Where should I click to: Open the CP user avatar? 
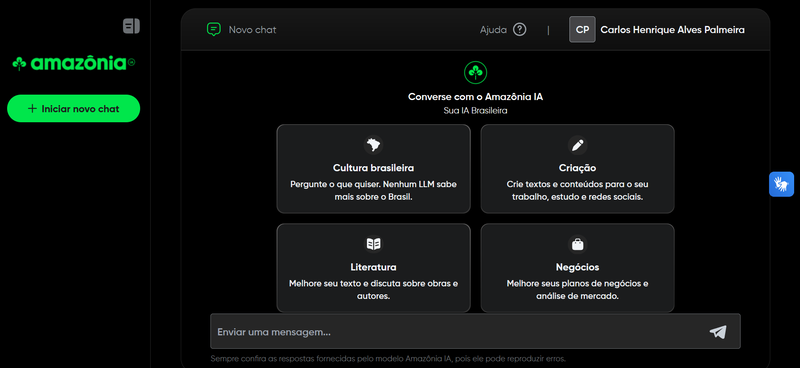point(582,30)
